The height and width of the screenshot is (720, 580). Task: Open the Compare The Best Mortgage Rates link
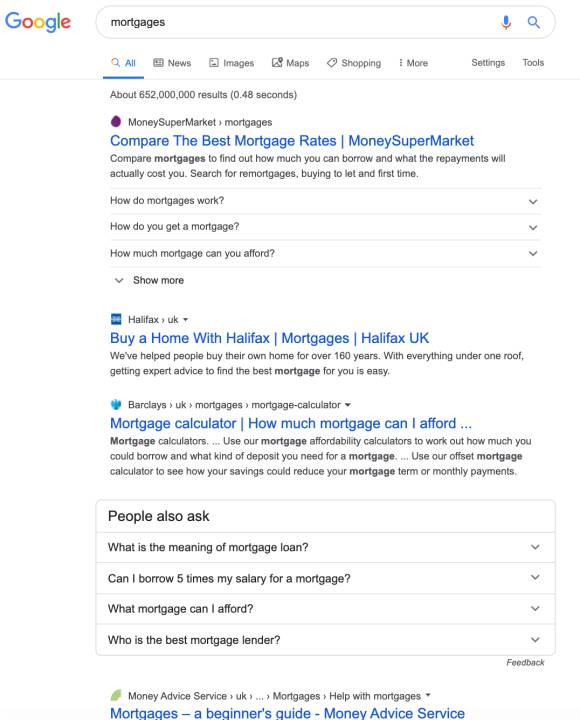292,141
